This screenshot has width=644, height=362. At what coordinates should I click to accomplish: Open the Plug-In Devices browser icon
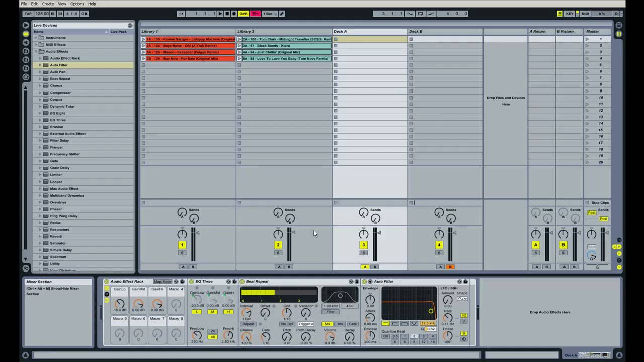coord(26,42)
